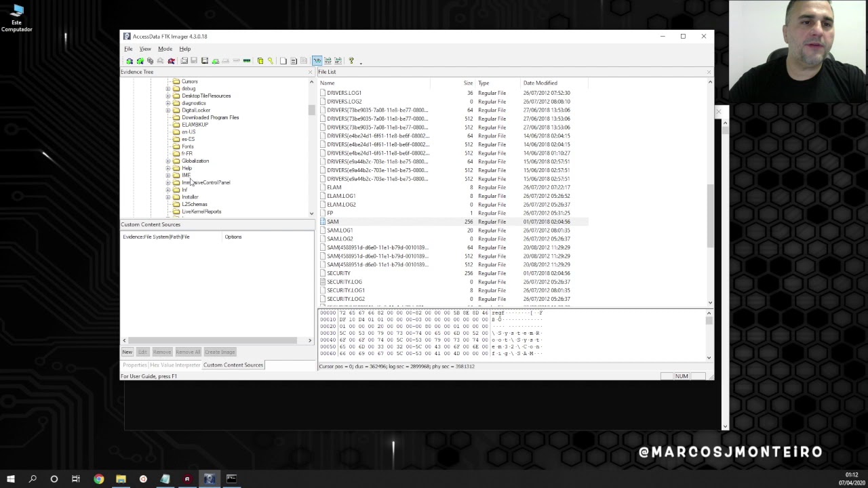
Task: Select the L2Schemas folder in tree
Action: 195,204
